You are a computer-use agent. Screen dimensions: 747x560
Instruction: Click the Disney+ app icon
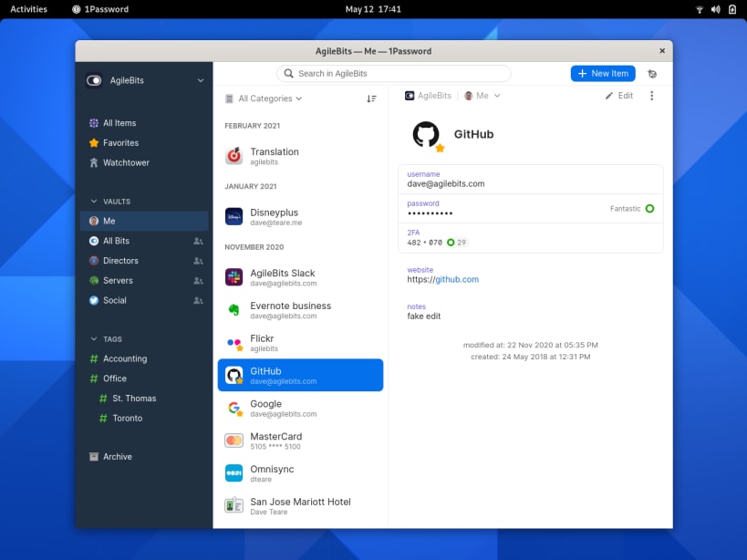[233, 217]
